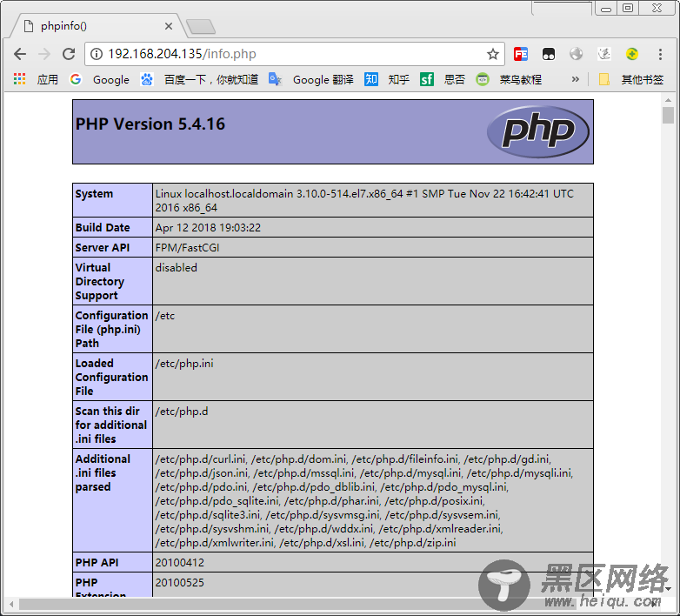This screenshot has width=680, height=616.
Task: Click the /etc/php.ini loaded configuration value
Action: [184, 364]
